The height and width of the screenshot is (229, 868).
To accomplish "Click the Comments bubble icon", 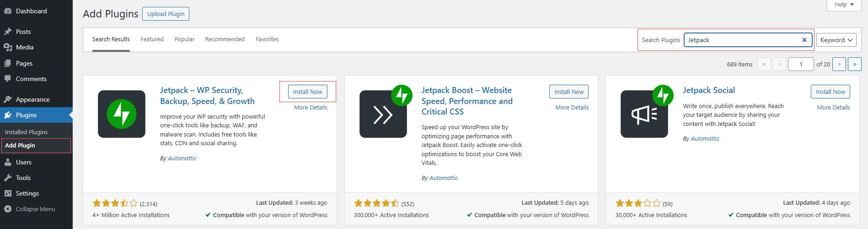I will point(8,79).
